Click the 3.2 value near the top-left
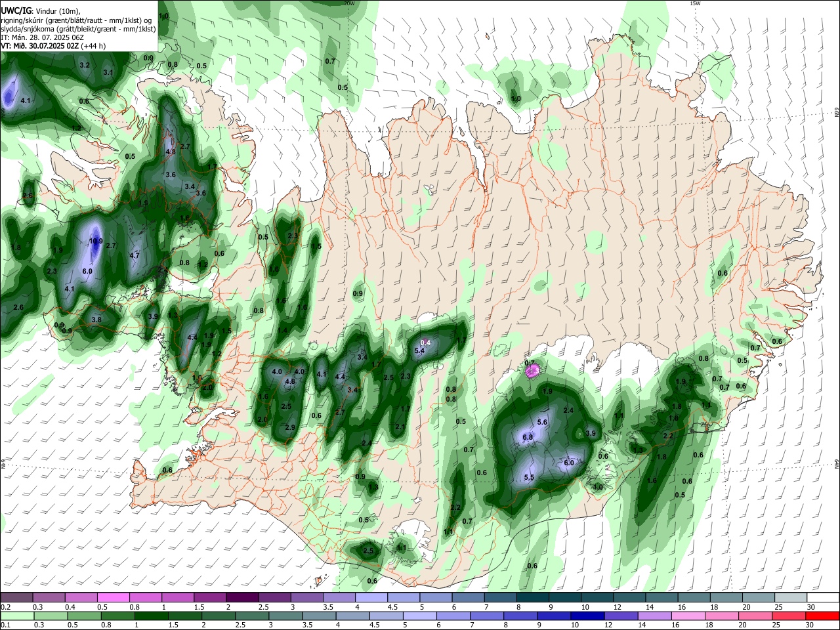 [x=85, y=66]
